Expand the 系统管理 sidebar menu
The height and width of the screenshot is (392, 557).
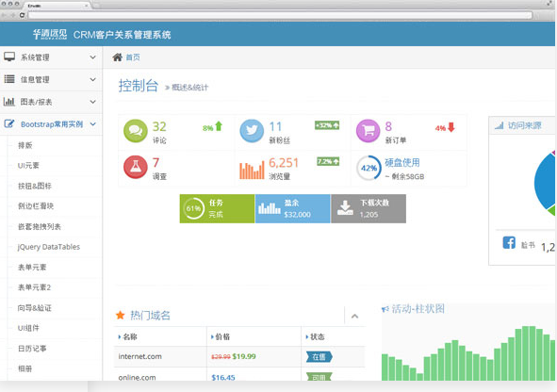(x=51, y=57)
